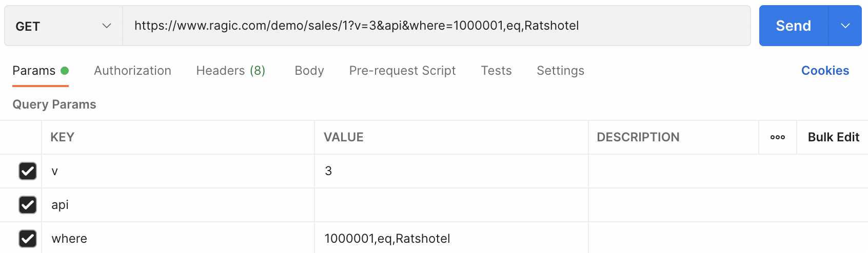Click Bulk Edit for query params
The width and height of the screenshot is (868, 253).
pyautogui.click(x=833, y=137)
